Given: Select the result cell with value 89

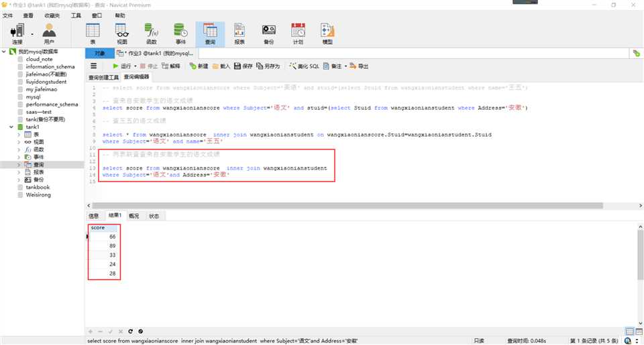Looking at the screenshot, I should click(103, 246).
